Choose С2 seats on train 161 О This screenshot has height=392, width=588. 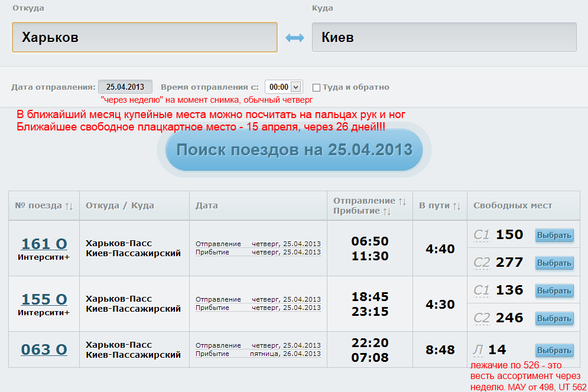pyautogui.click(x=554, y=263)
